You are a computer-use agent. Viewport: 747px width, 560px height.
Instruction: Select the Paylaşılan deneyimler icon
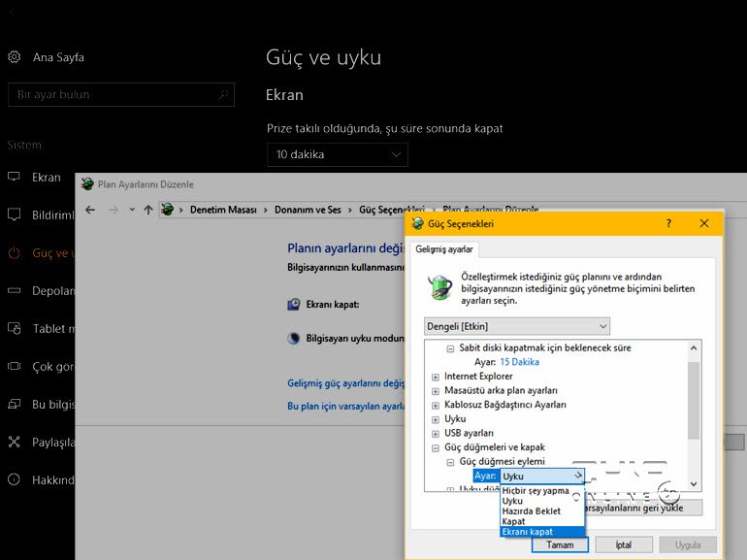pyautogui.click(x=14, y=442)
